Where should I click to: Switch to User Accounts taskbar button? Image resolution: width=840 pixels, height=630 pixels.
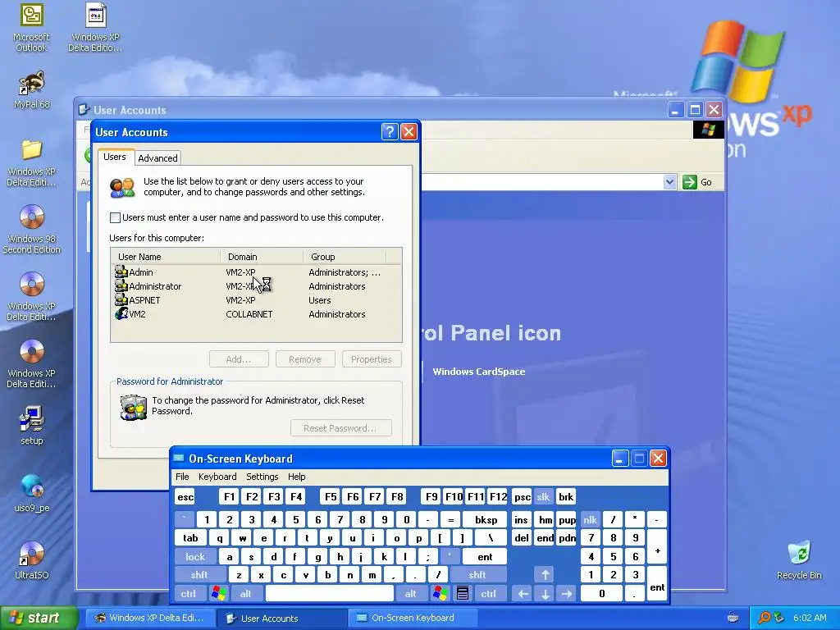point(281,618)
